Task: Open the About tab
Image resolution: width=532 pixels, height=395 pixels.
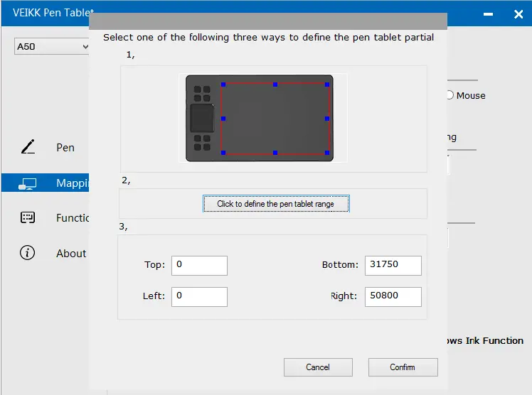Action: coord(71,254)
